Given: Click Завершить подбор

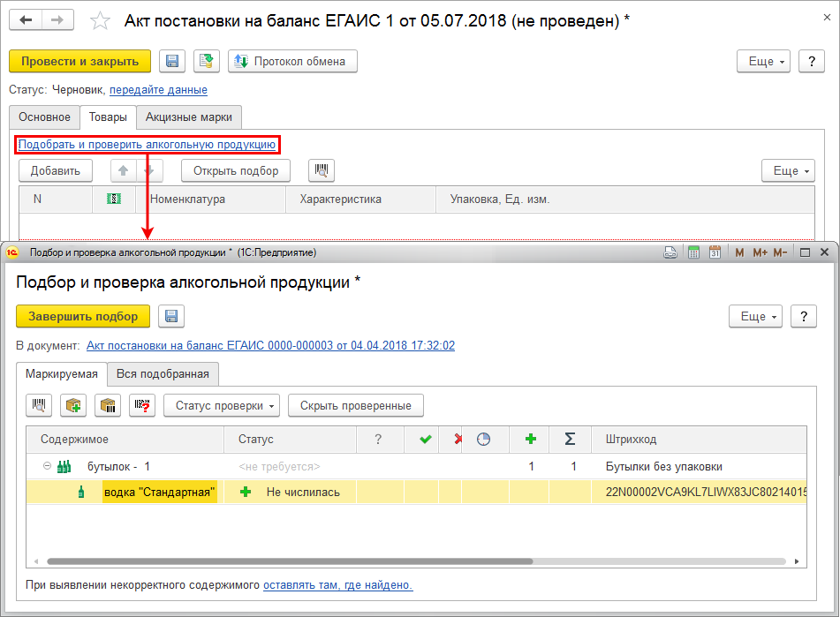Looking at the screenshot, I should tap(83, 316).
